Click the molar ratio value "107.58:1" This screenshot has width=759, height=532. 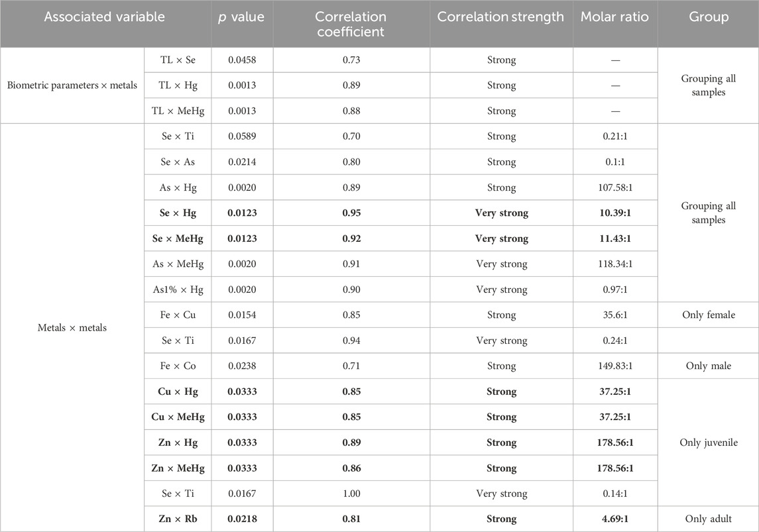point(614,187)
